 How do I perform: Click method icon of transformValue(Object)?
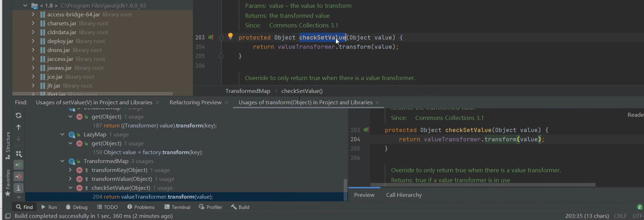coord(80,179)
